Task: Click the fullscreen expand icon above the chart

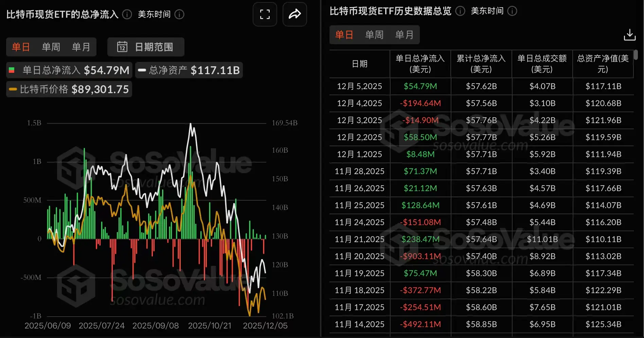Action: point(265,14)
